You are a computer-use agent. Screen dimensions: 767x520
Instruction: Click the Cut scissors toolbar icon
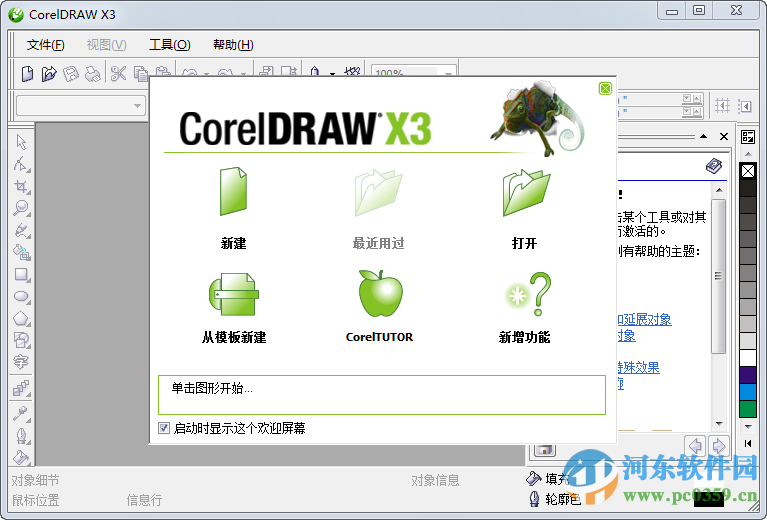(x=118, y=74)
